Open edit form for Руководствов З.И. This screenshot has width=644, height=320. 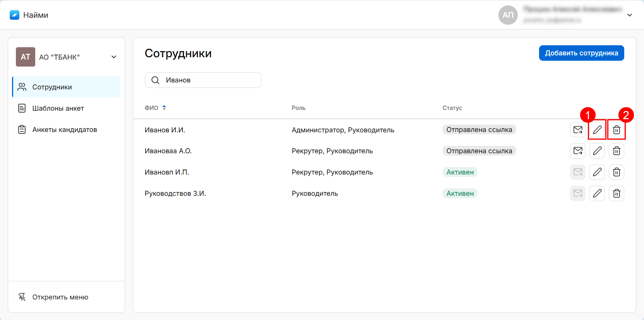pyautogui.click(x=597, y=193)
